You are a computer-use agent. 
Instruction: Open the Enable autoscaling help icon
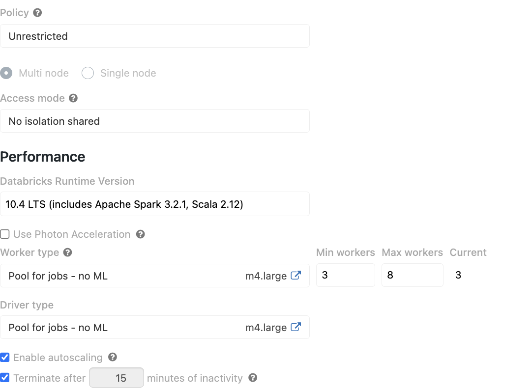pyautogui.click(x=111, y=358)
